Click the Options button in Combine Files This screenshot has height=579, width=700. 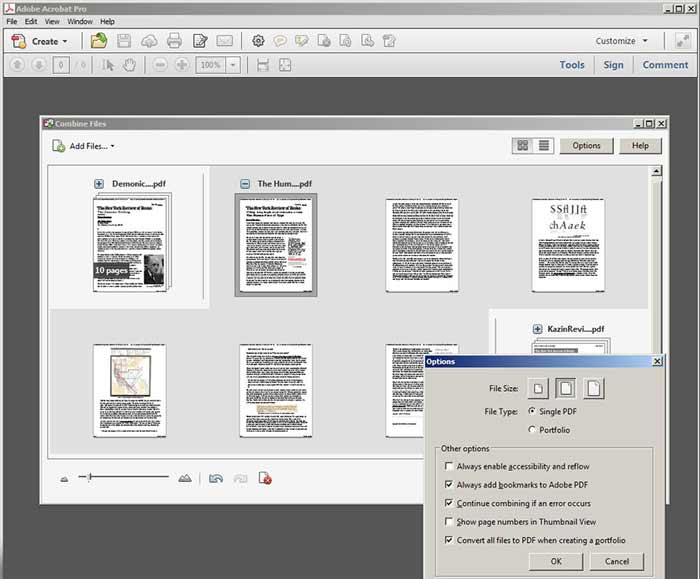click(x=587, y=146)
